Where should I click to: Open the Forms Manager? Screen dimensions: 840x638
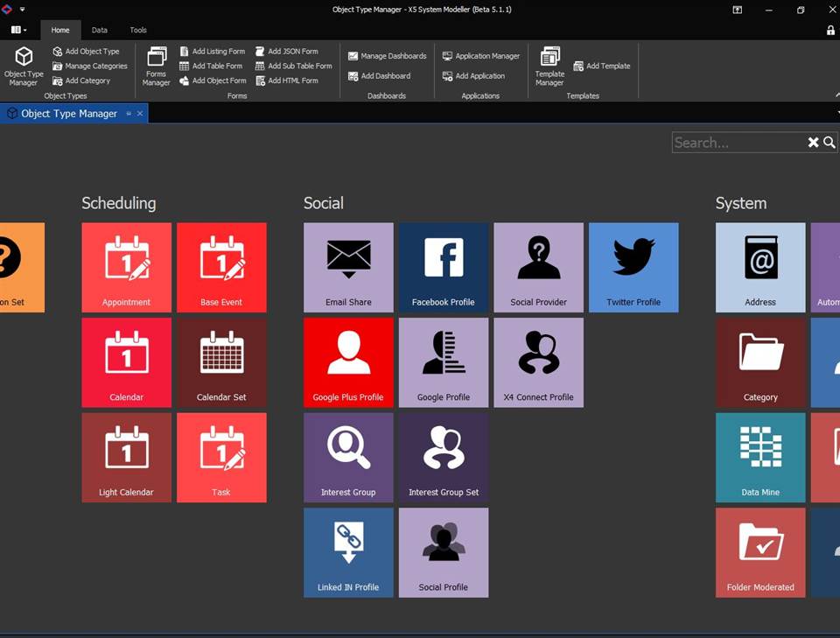pyautogui.click(x=157, y=66)
